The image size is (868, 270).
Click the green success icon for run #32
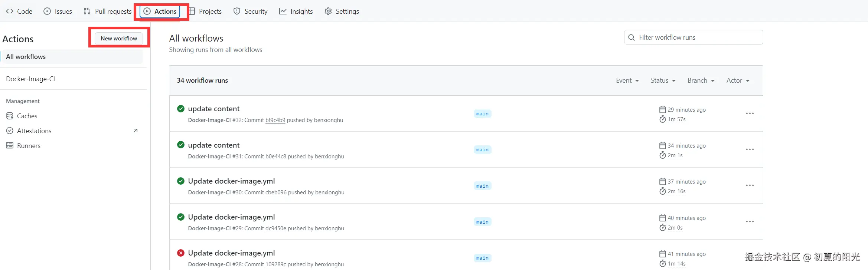click(181, 109)
